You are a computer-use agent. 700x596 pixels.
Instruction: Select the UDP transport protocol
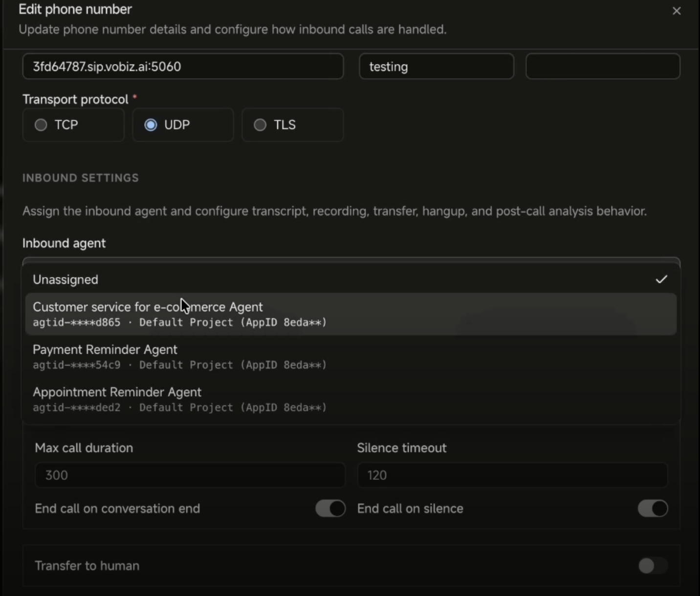(x=183, y=125)
